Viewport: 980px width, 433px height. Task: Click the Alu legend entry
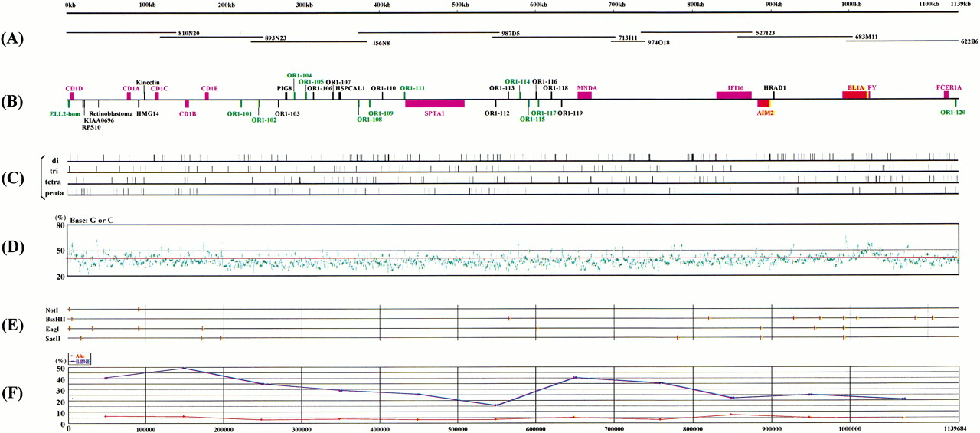80,355
